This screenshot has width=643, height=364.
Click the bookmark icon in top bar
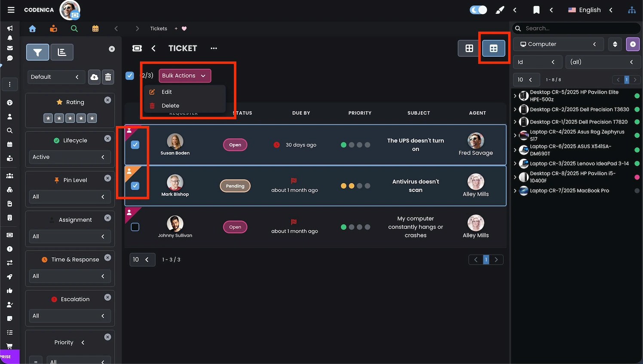(536, 10)
